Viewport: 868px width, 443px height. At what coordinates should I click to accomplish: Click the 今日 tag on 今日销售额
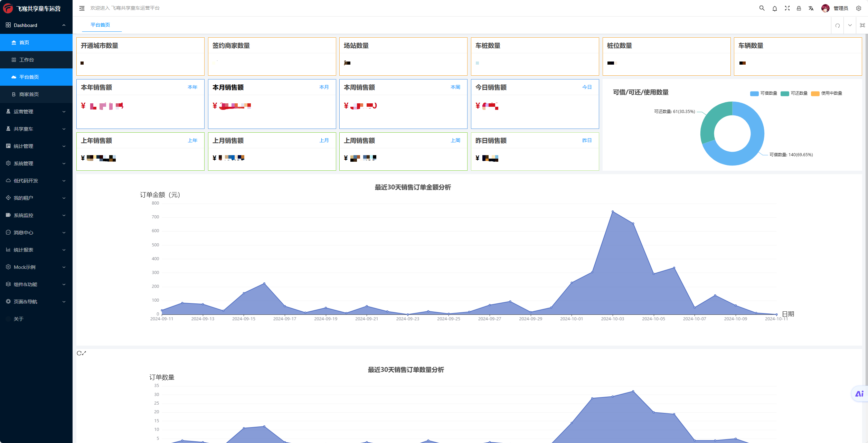point(587,87)
